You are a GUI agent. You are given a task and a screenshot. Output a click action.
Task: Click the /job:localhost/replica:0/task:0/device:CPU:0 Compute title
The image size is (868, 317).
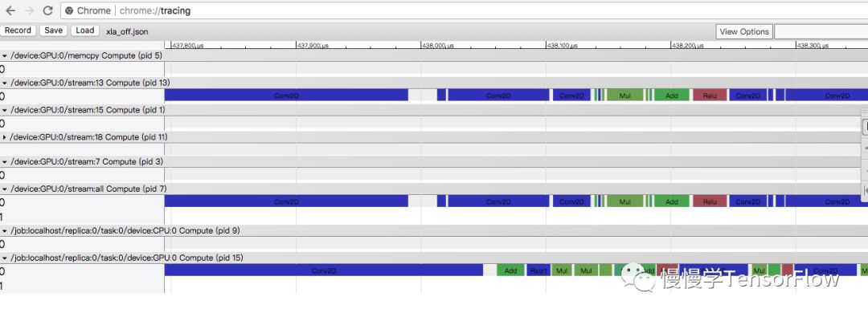pos(125,230)
